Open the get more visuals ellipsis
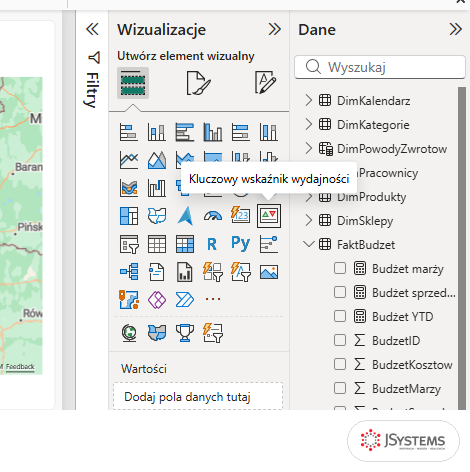The image size is (470, 472). coord(213,299)
